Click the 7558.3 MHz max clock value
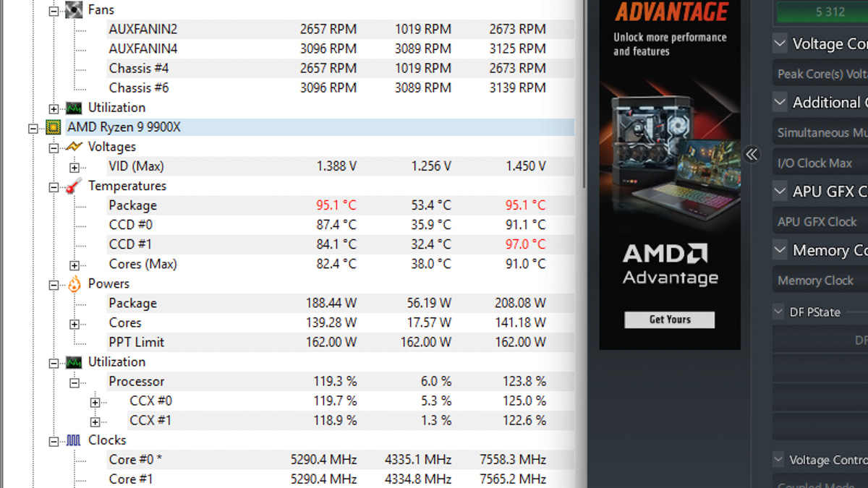 (514, 459)
